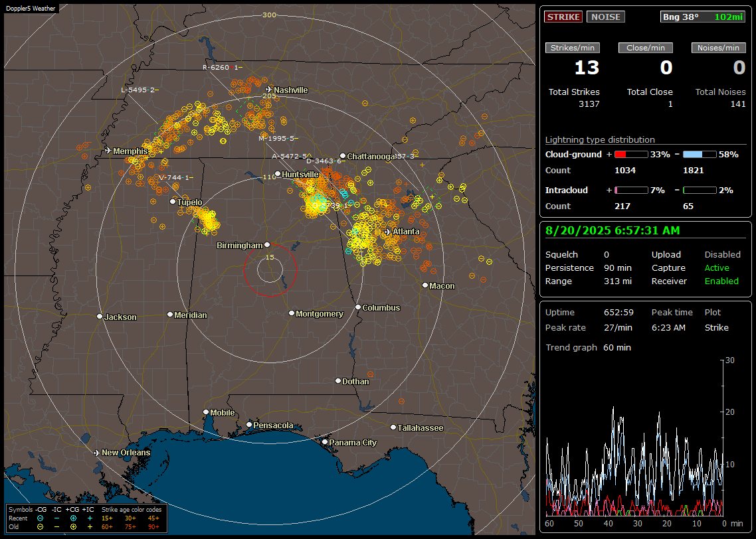Click the Range value 313 mi
The height and width of the screenshot is (539, 756).
pos(618,281)
